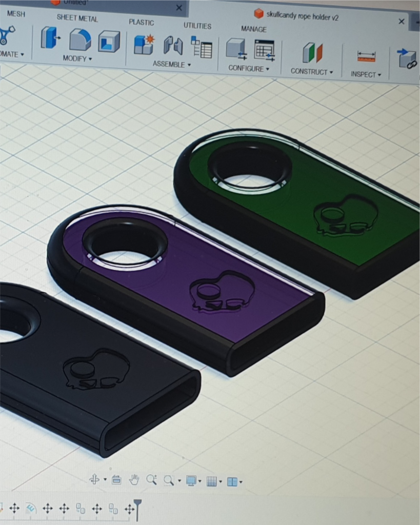Click the Configure Model cube icon
This screenshot has height=525, width=420.
(x=236, y=49)
